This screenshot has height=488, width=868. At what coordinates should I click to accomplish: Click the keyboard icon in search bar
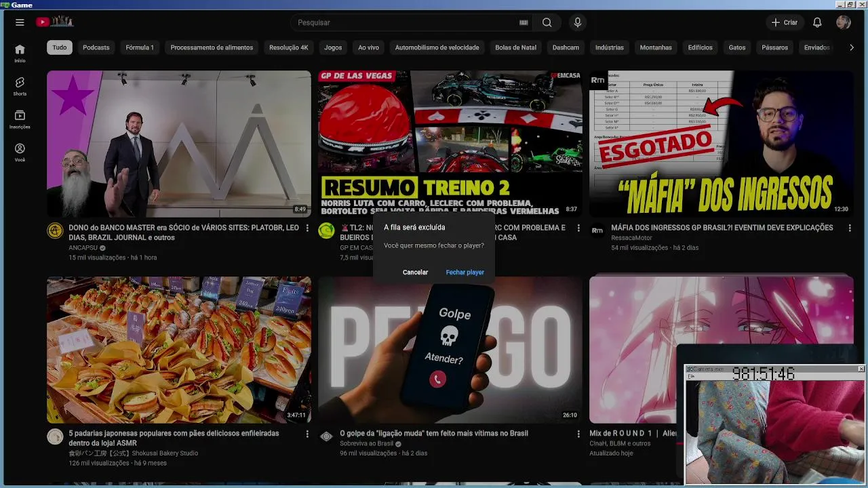coord(524,22)
